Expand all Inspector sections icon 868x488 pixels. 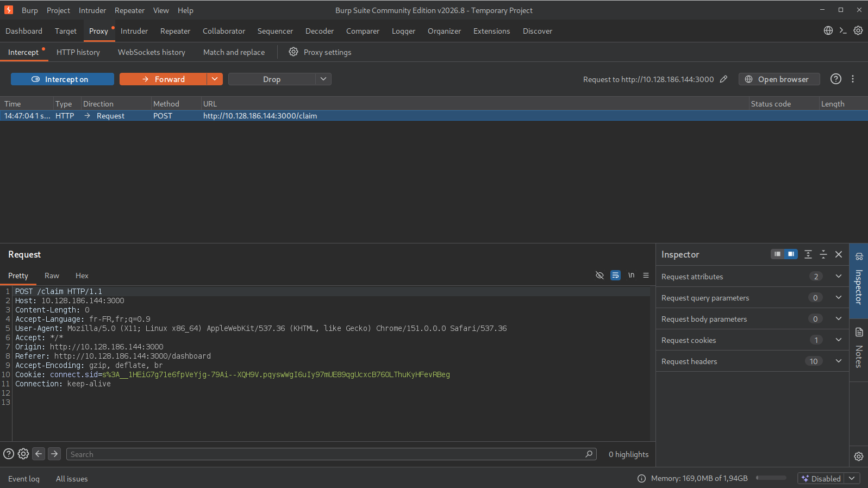tap(808, 254)
